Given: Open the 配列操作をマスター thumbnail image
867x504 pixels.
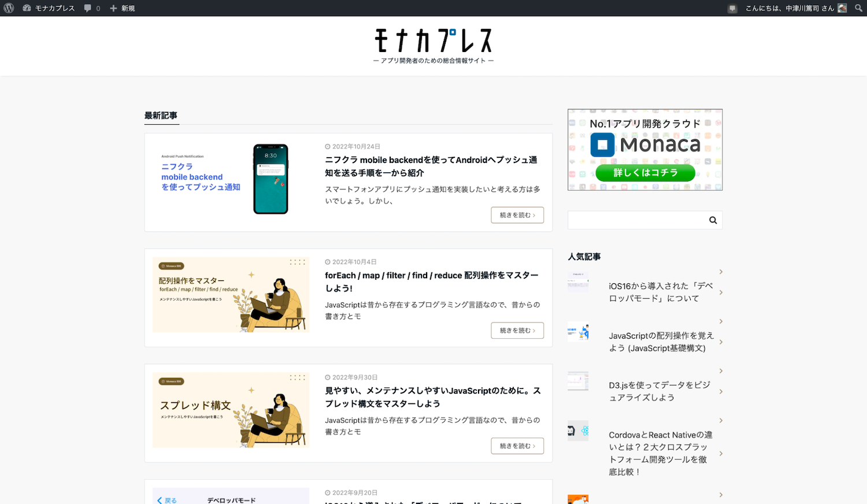Looking at the screenshot, I should 231,295.
